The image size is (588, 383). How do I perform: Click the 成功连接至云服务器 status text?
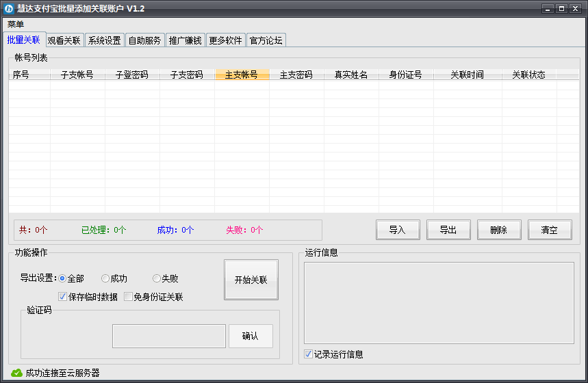(62, 373)
